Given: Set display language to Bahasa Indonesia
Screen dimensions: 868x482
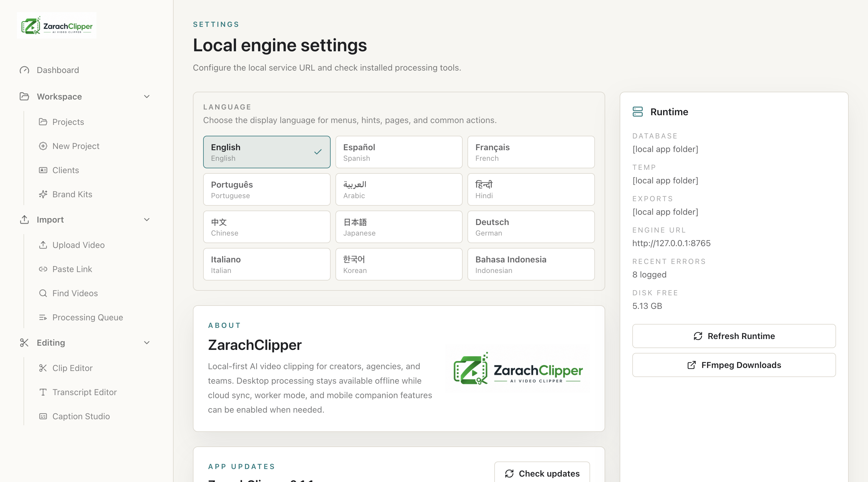Looking at the screenshot, I should click(531, 265).
